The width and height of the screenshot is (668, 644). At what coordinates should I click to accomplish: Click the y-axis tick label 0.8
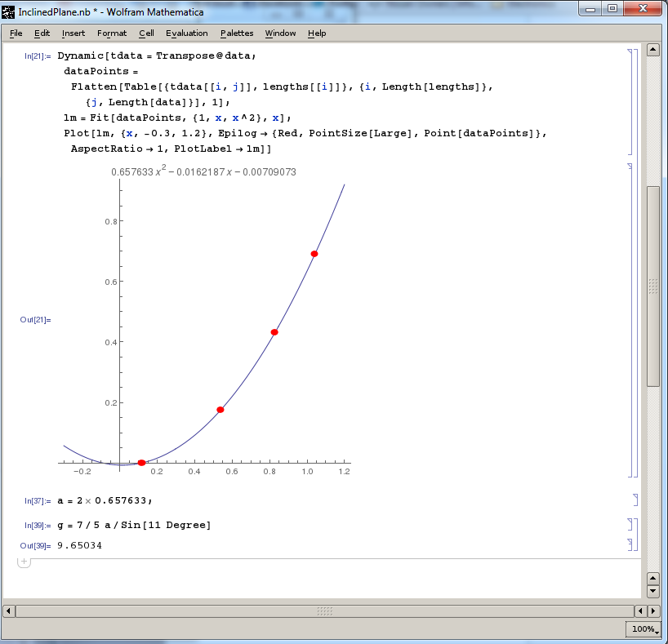111,221
